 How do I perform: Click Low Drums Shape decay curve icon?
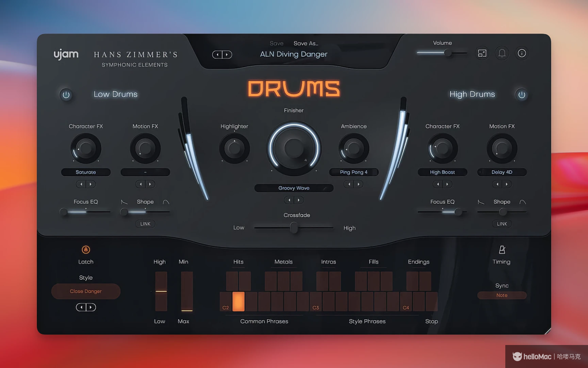124,202
